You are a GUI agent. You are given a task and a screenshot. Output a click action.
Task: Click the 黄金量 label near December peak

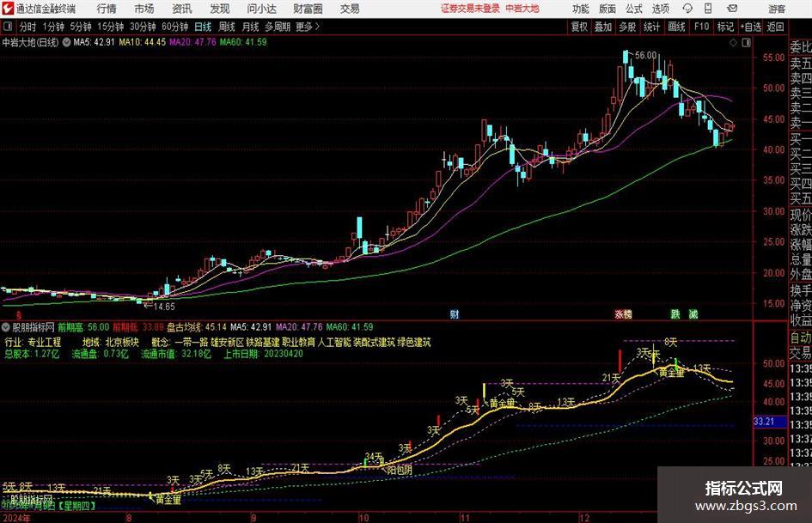(672, 373)
